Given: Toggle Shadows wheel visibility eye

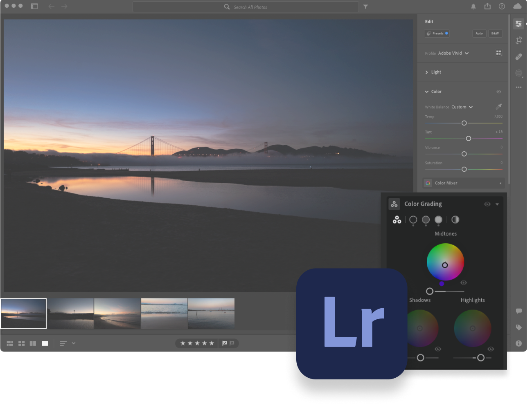Looking at the screenshot, I should [438, 349].
